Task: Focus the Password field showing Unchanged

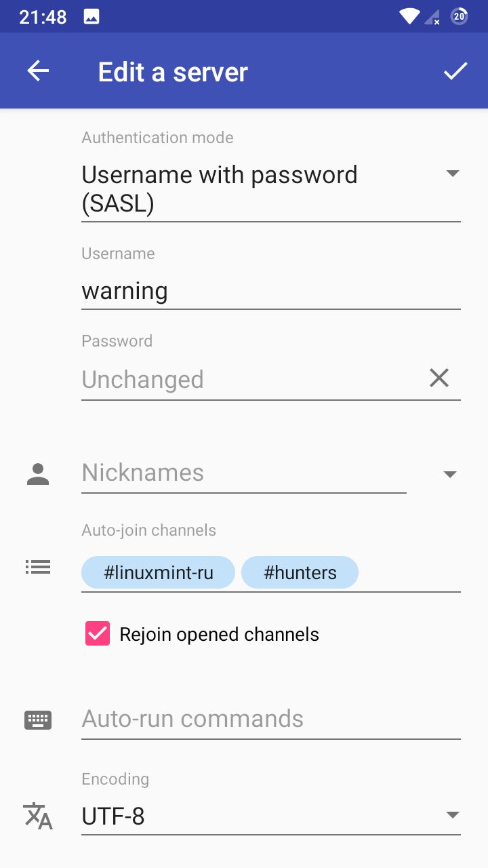Action: (x=251, y=380)
